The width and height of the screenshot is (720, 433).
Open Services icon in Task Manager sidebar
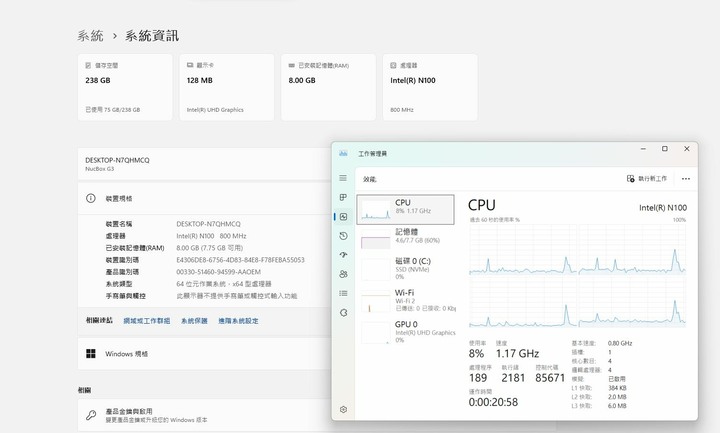[x=343, y=313]
